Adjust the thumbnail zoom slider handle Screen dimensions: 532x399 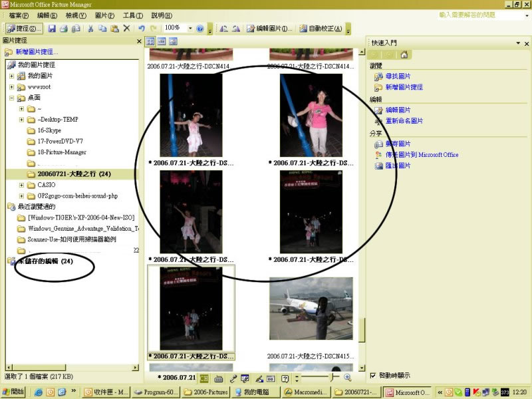point(334,376)
